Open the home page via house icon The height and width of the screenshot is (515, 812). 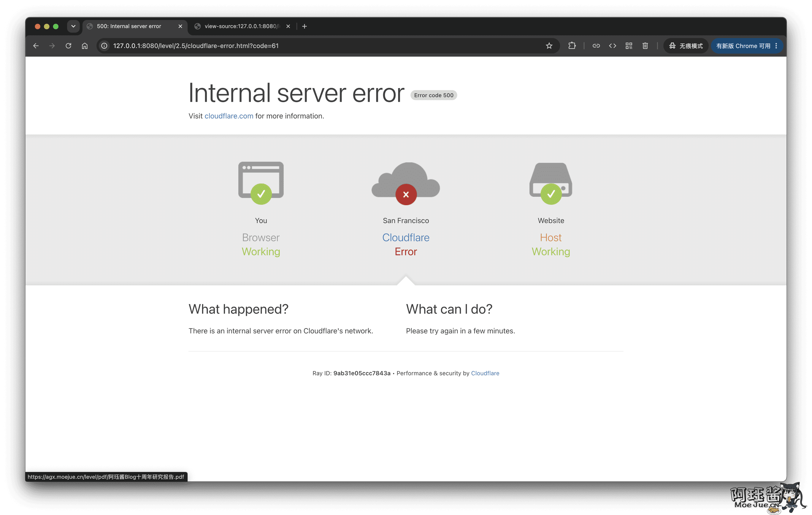point(85,46)
